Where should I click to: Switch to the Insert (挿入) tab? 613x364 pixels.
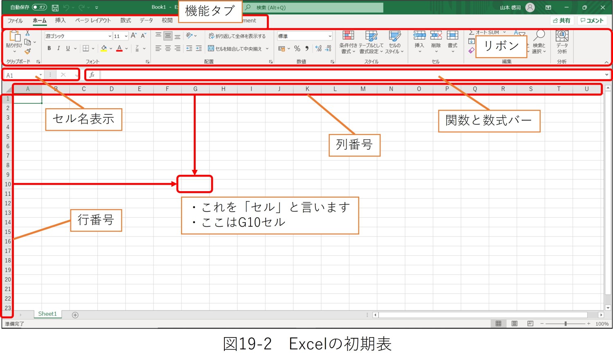tap(60, 20)
